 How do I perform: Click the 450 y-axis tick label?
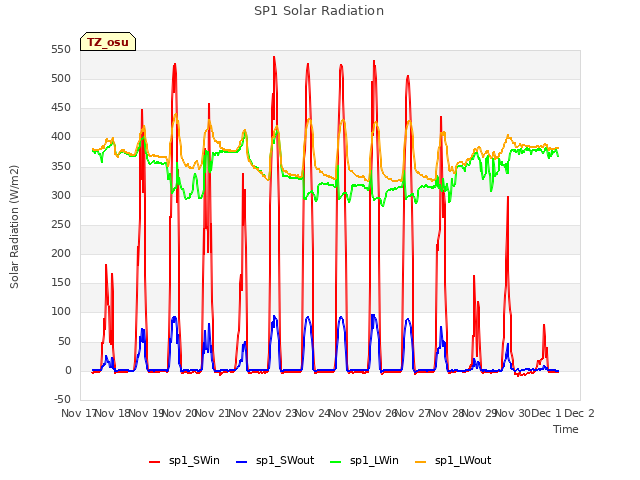61,107
